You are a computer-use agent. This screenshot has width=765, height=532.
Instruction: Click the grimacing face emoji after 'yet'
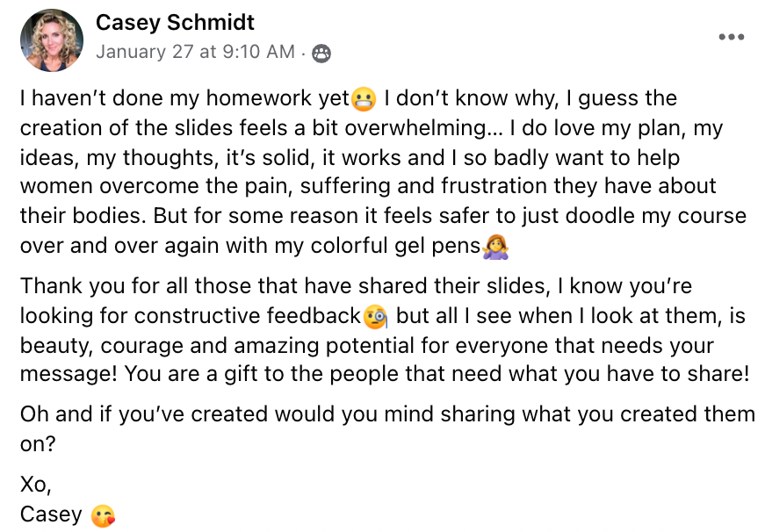click(364, 99)
